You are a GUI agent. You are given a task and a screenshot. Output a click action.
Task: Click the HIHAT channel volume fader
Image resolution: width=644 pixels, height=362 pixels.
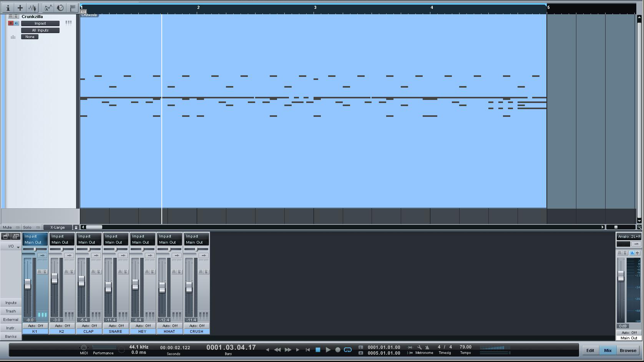point(162,287)
